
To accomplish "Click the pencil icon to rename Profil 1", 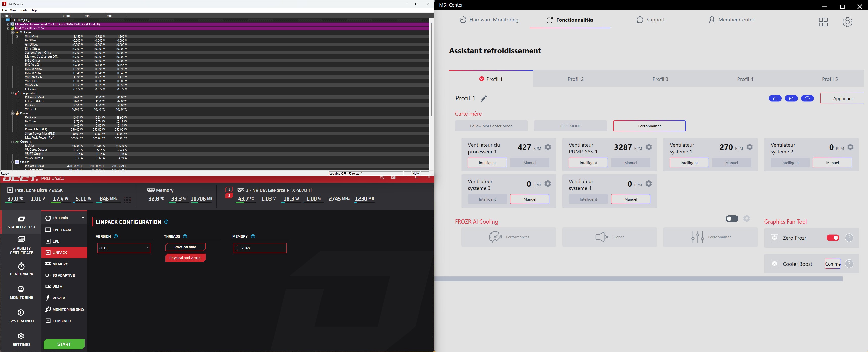I will pyautogui.click(x=484, y=99).
